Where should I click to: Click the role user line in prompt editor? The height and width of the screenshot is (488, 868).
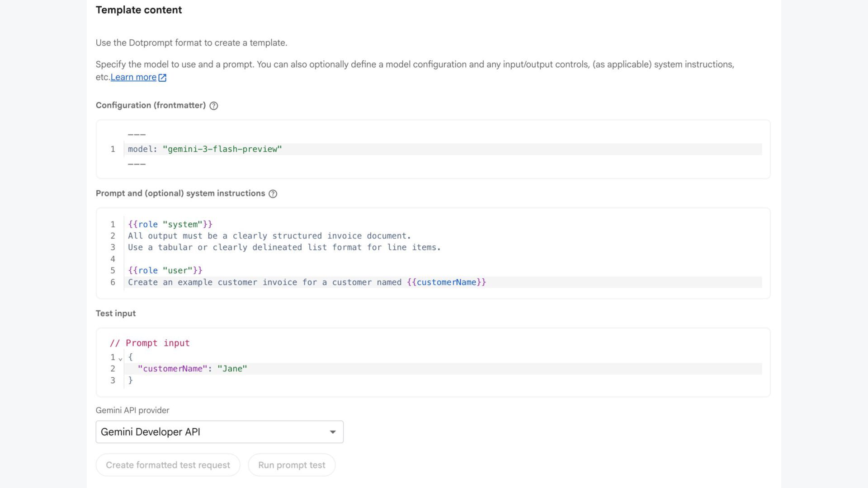(165, 271)
